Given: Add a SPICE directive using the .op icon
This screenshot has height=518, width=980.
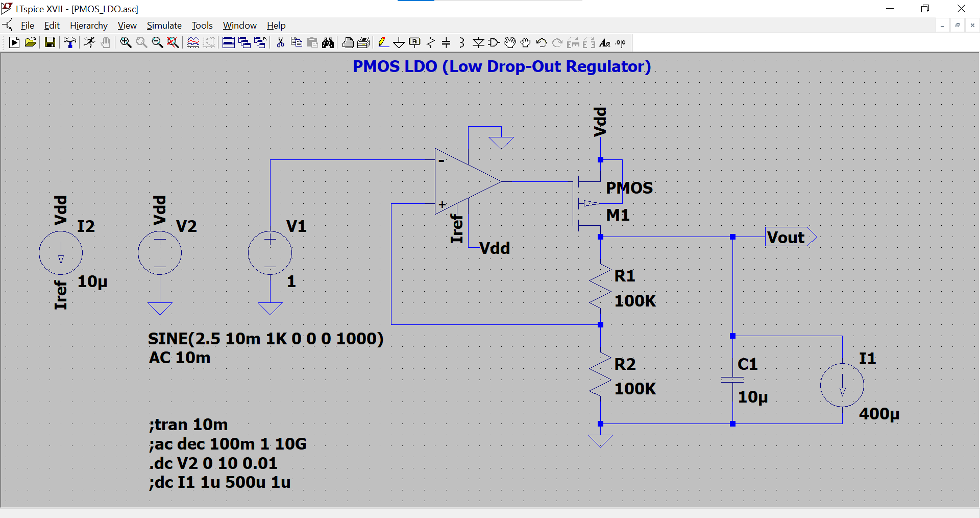Looking at the screenshot, I should click(x=619, y=42).
